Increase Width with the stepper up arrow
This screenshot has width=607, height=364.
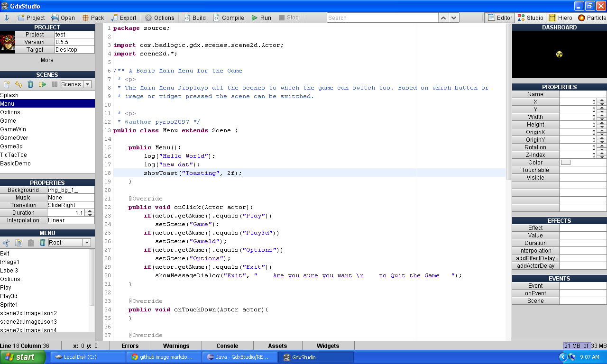[x=601, y=115]
